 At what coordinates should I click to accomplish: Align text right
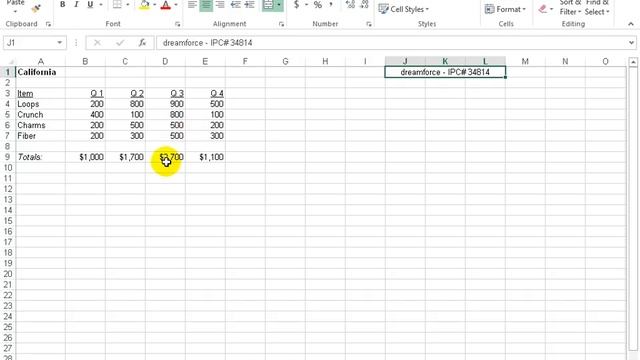(x=220, y=4)
